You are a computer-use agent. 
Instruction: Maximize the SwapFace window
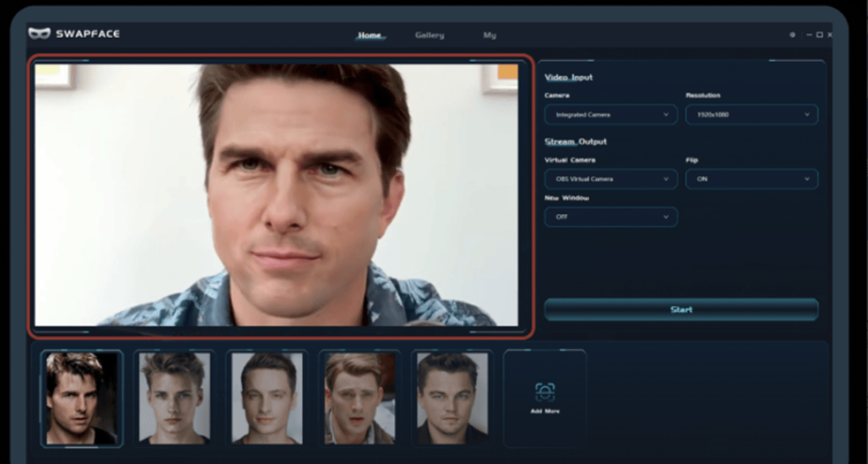[819, 35]
